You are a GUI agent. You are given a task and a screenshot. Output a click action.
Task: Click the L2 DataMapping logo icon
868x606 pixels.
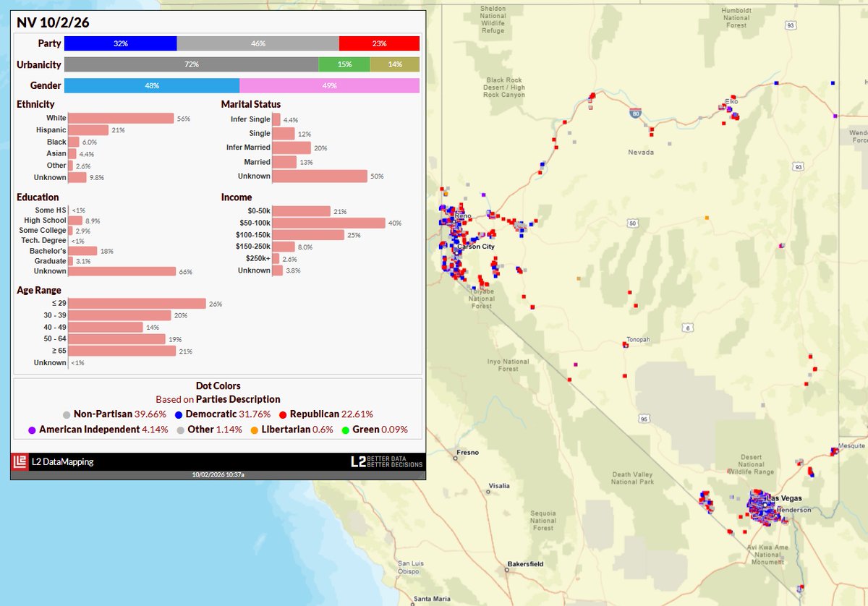[x=21, y=461]
